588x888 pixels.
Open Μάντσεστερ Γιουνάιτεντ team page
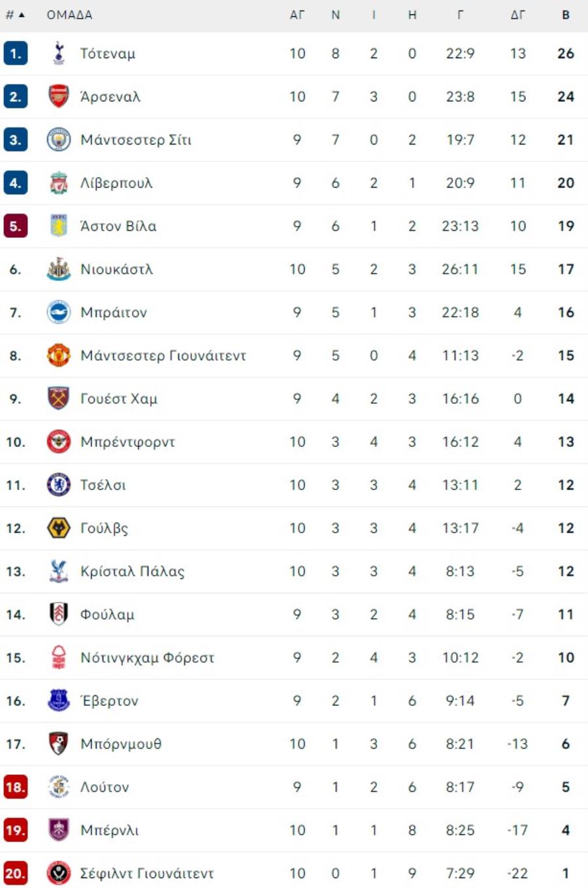(x=163, y=355)
